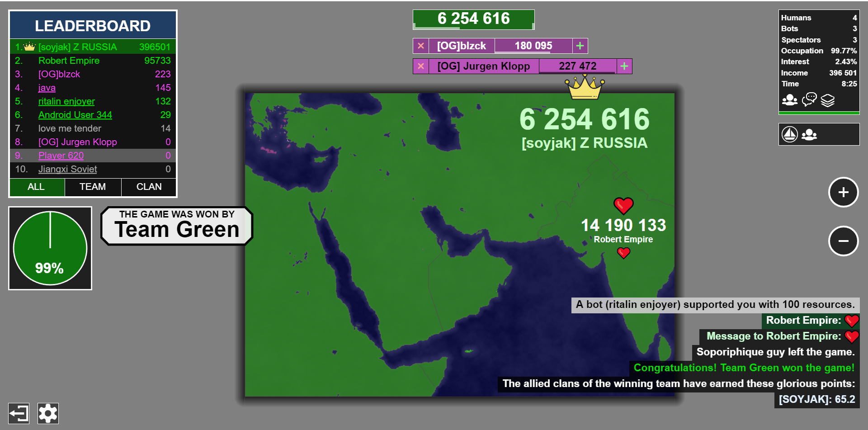
Task: Remove [OG] Jurgen Klopp attack with X
Action: pos(421,66)
